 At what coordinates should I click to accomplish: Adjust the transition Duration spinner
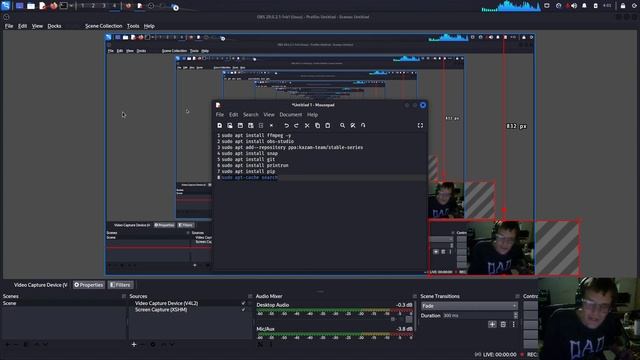pyautogui.click(x=516, y=316)
